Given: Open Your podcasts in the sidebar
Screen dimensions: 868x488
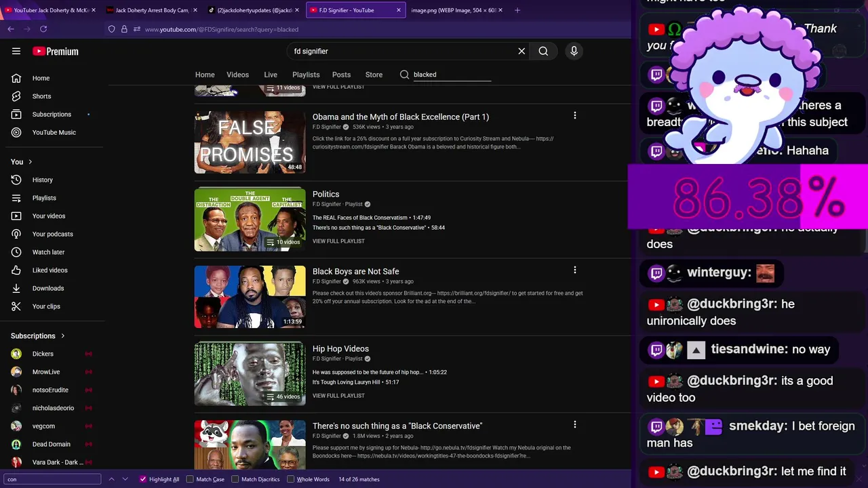Looking at the screenshot, I should point(52,234).
